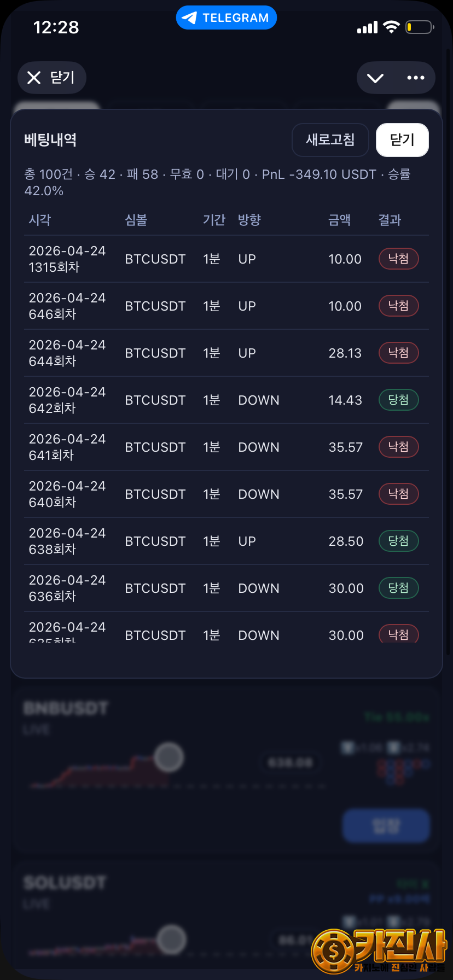The image size is (453, 980).
Task: Tap the Telegram return pill
Action: pos(226,17)
